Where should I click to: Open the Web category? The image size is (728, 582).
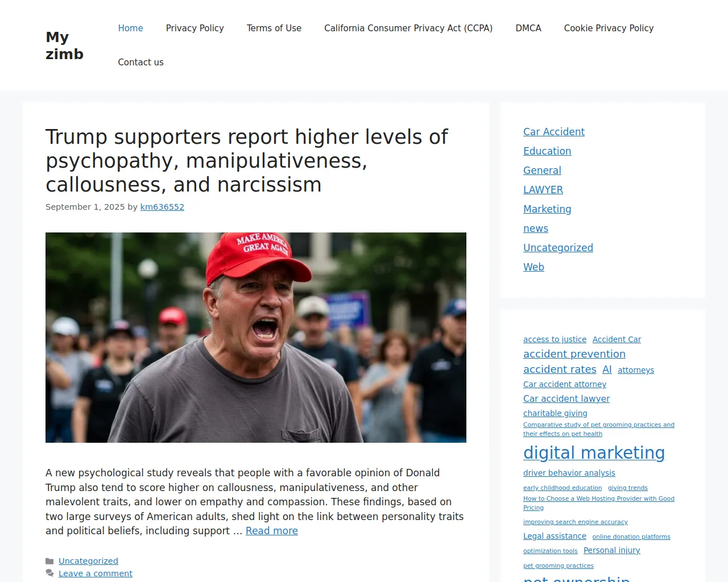tap(533, 267)
